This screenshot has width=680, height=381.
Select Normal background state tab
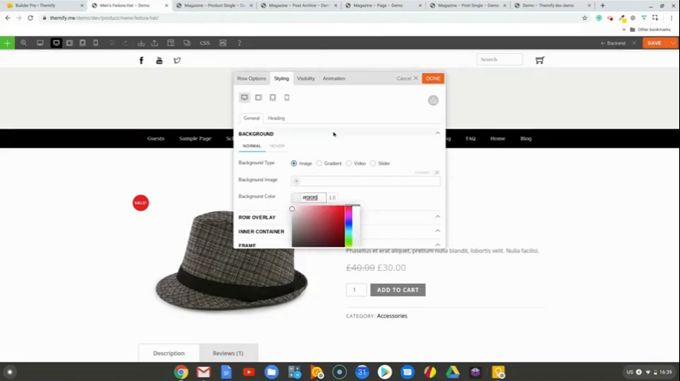click(252, 146)
